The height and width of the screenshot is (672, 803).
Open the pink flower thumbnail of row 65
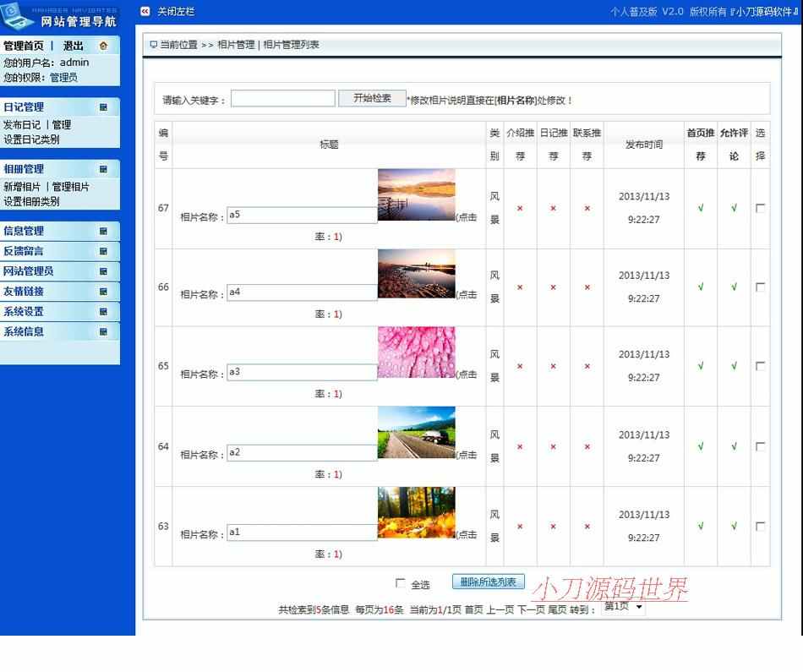[x=417, y=352]
